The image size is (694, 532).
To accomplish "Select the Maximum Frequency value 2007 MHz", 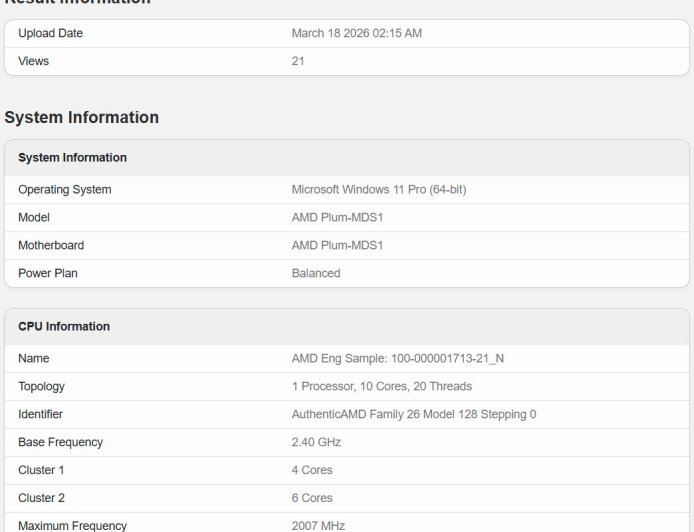I will point(318,525).
